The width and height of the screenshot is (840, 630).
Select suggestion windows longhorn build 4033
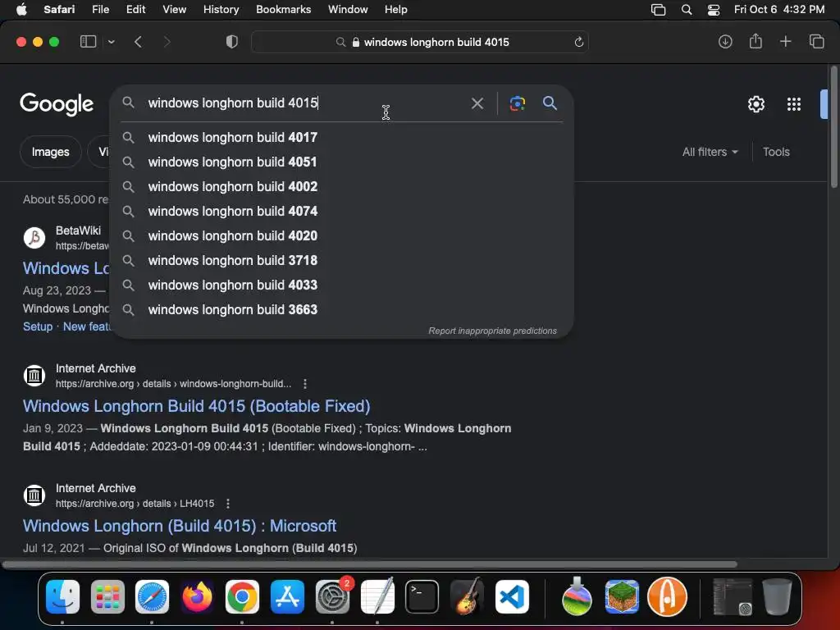(x=342, y=285)
